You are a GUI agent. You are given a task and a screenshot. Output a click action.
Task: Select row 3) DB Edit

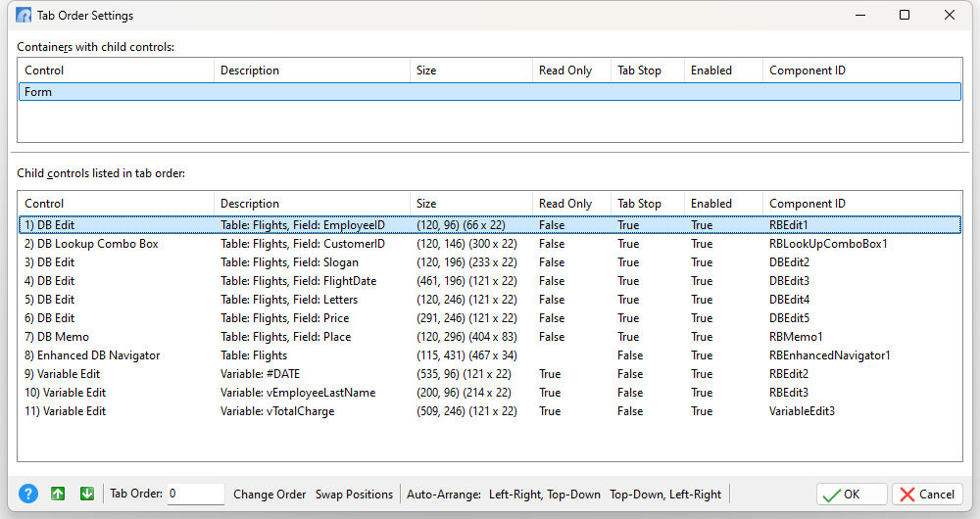(490, 262)
